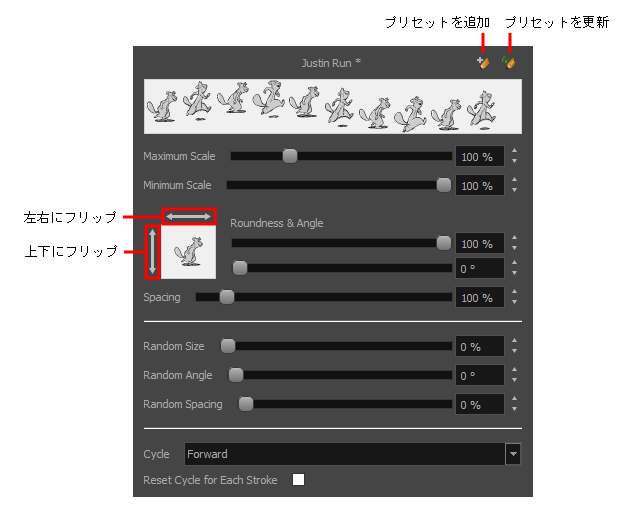Click the Minimum Scale slider handle
635x507 pixels.
pyautogui.click(x=444, y=185)
